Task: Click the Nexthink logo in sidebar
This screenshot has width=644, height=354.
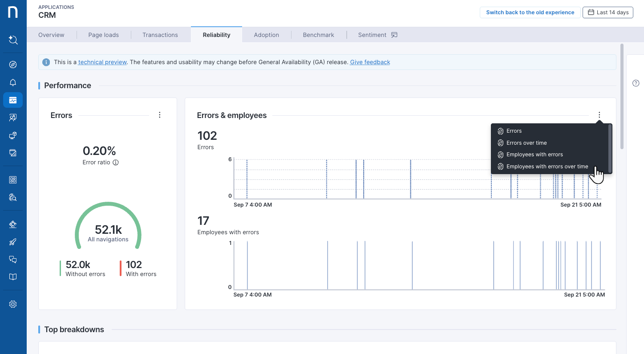Action: [13, 12]
